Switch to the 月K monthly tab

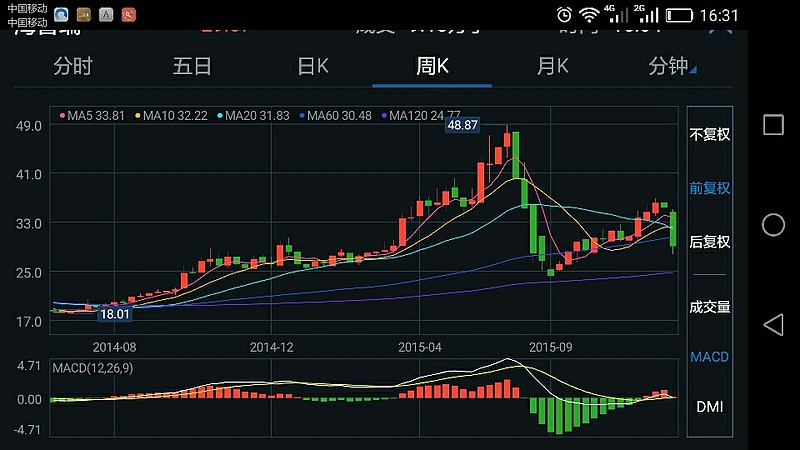[x=553, y=66]
